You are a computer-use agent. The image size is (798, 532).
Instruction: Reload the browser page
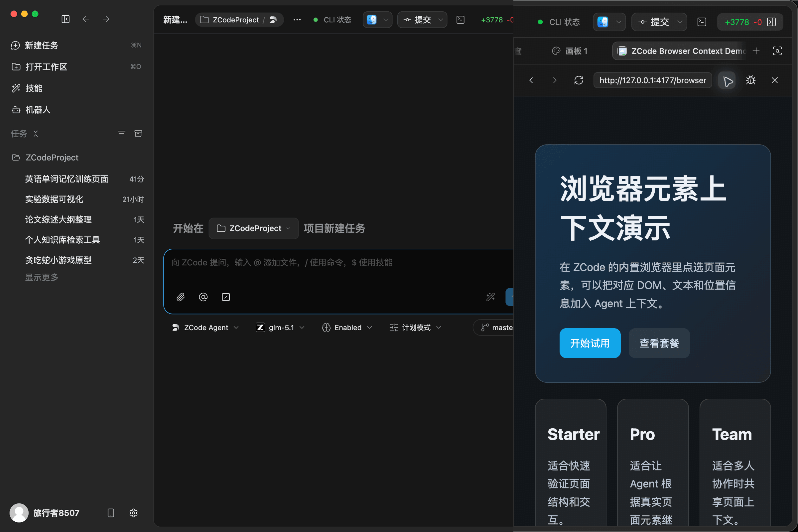click(579, 80)
